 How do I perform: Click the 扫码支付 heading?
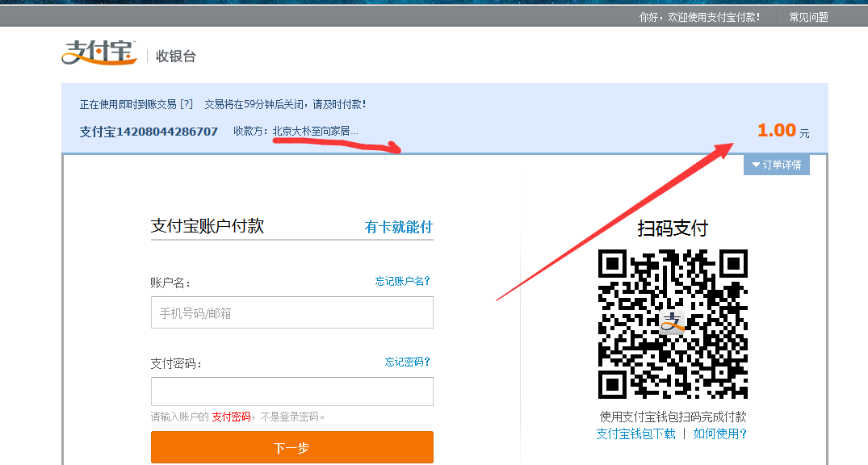pos(673,228)
